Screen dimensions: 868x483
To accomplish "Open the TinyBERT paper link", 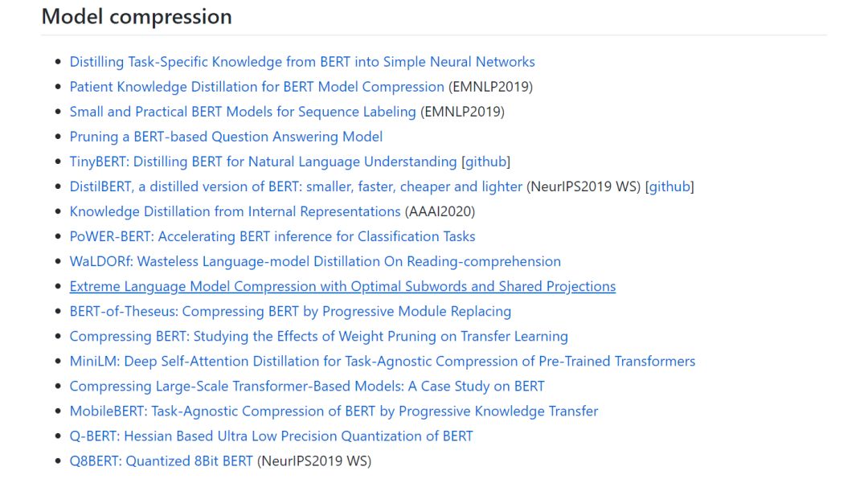I will [263, 162].
